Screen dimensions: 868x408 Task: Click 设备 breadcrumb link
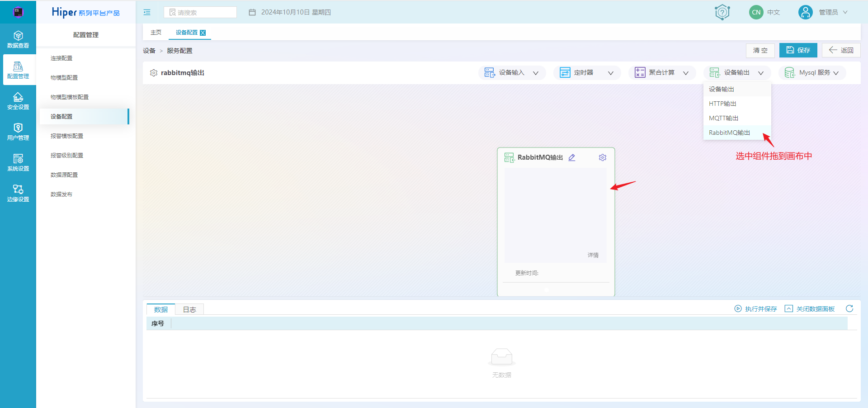pos(149,51)
